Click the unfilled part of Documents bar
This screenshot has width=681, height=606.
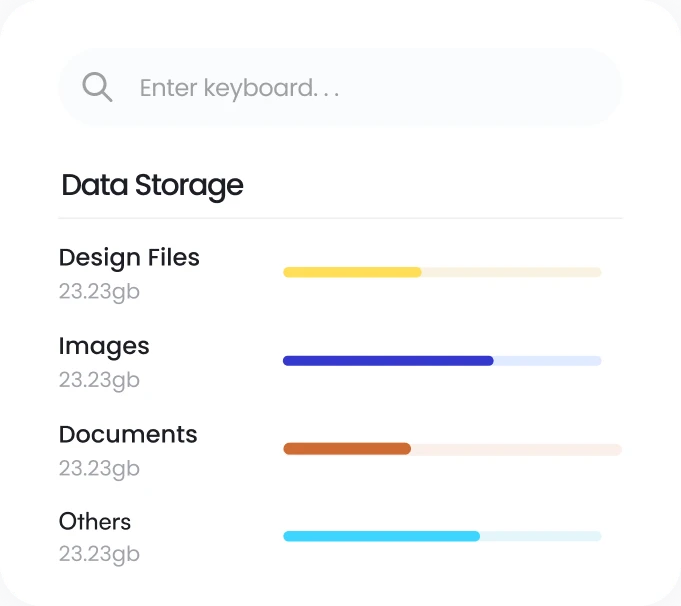click(516, 449)
